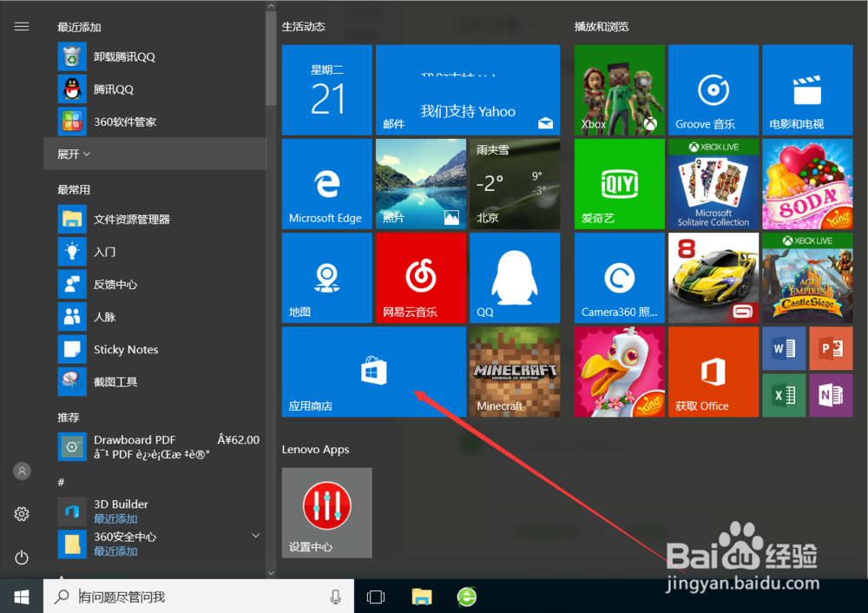
Task: Open the 网易云音乐 tile
Action: (421, 278)
